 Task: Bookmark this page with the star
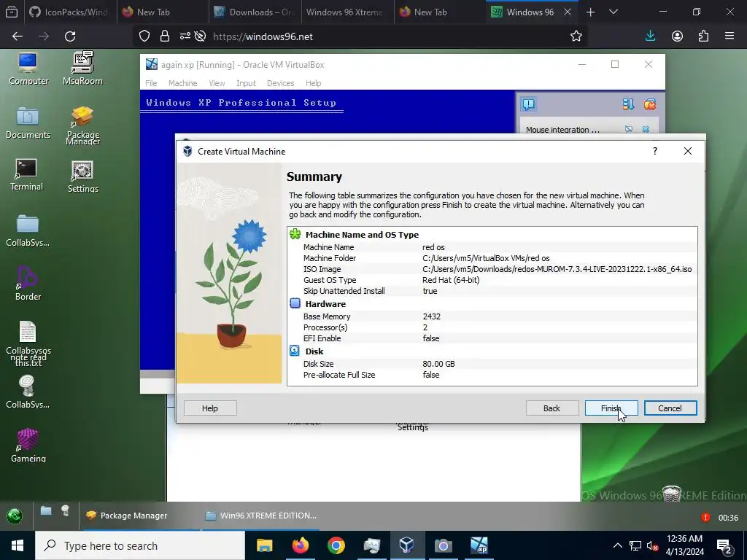pos(576,36)
